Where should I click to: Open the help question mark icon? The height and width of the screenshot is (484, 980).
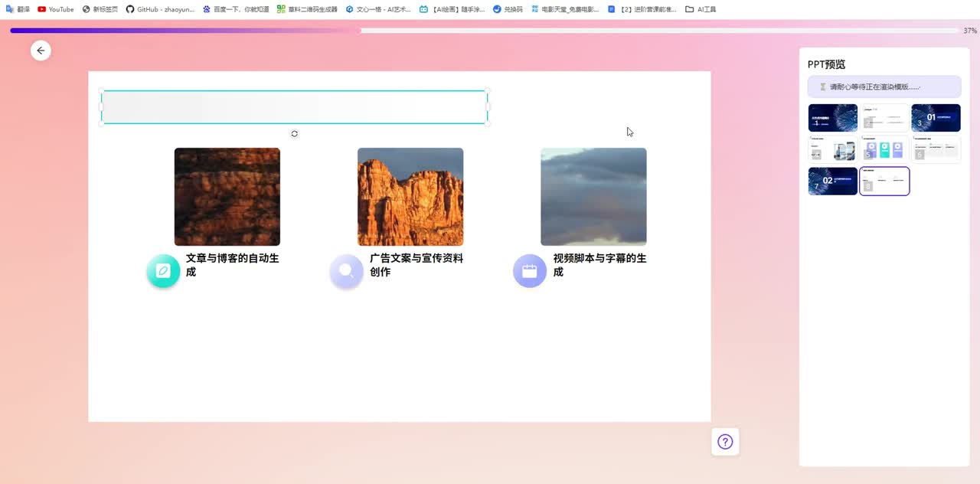point(725,442)
